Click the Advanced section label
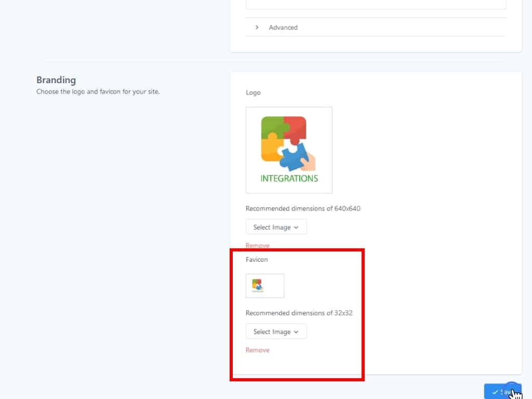The image size is (532, 399). point(283,28)
